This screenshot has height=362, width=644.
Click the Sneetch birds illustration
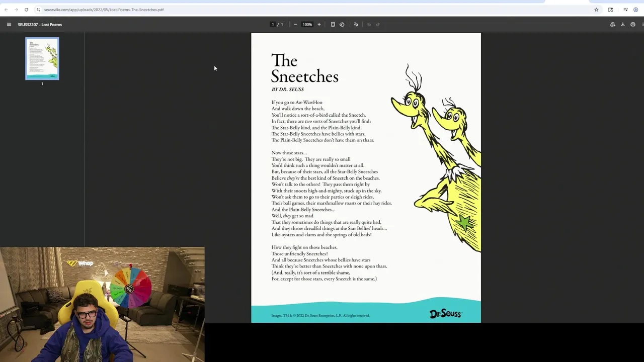(x=436, y=158)
